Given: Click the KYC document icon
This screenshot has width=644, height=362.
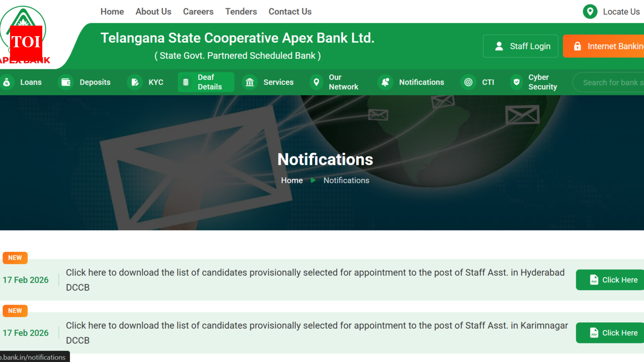Looking at the screenshot, I should [x=135, y=82].
